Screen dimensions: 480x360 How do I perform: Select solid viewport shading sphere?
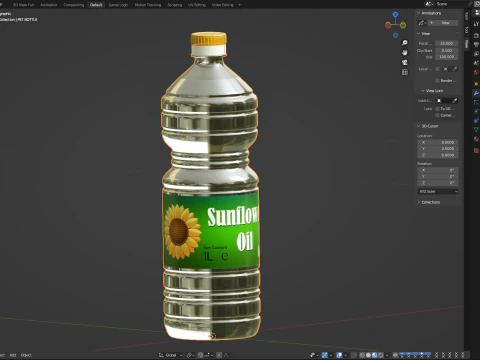point(368,355)
